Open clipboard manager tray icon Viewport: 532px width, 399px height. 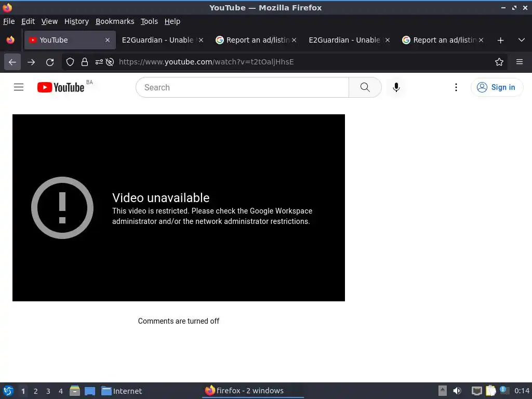click(490, 391)
